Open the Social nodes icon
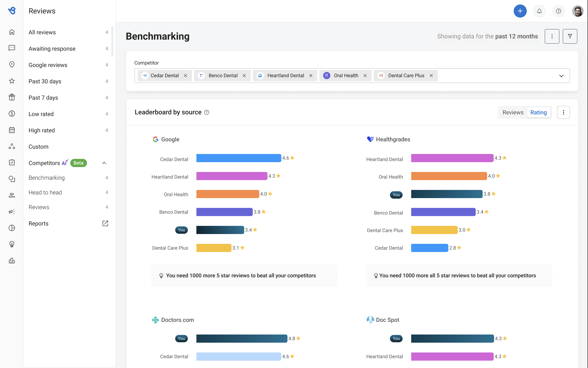 (12, 146)
